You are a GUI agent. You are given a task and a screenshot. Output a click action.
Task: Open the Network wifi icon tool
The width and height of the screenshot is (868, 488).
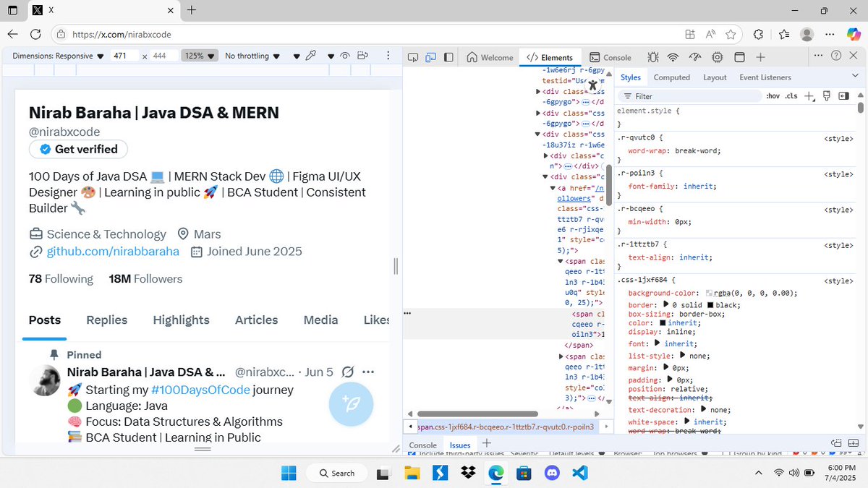(x=673, y=57)
